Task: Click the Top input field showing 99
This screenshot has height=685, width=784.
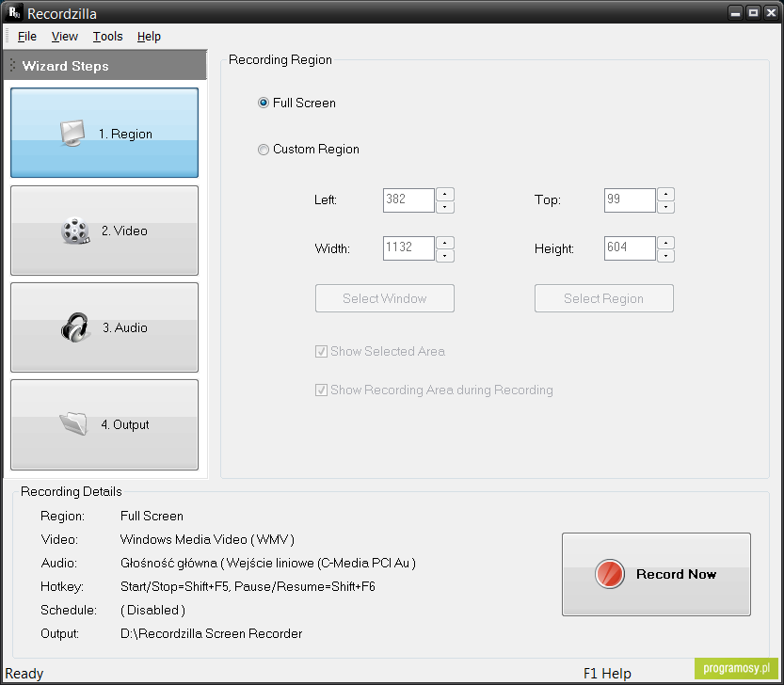Action: [630, 200]
